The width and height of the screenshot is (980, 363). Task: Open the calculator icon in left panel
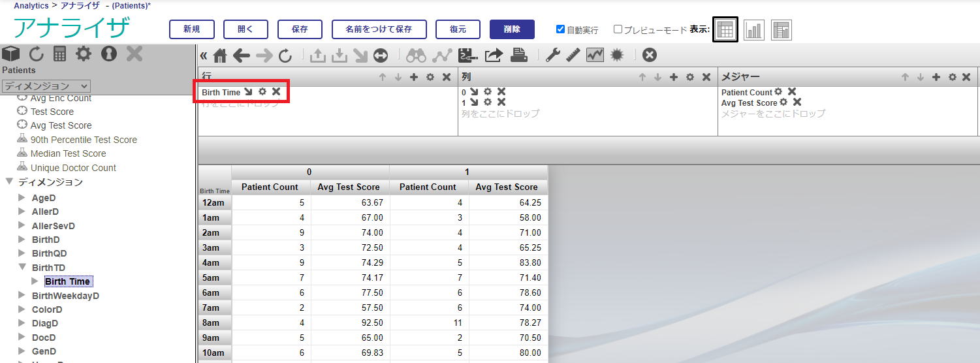pyautogui.click(x=60, y=54)
